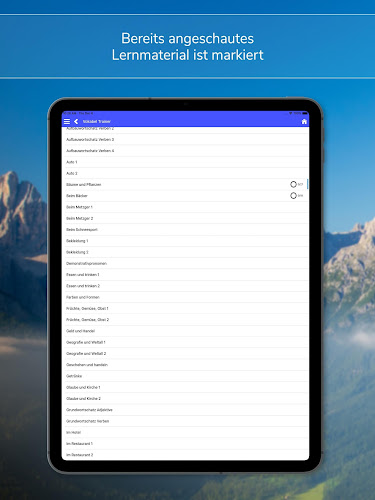Select Bekleidung 2 entry
The image size is (375, 500).
pos(185,252)
